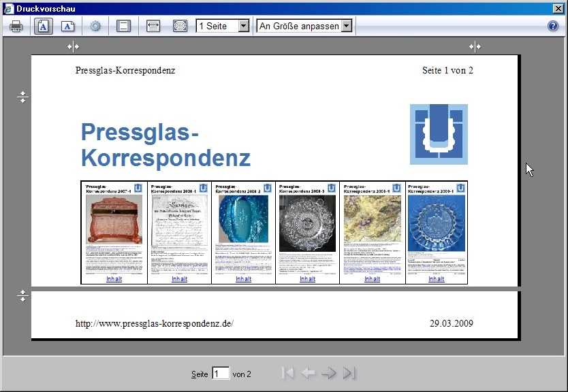The height and width of the screenshot is (392, 568).
Task: Open Page Setup gear icon
Action: [95, 26]
